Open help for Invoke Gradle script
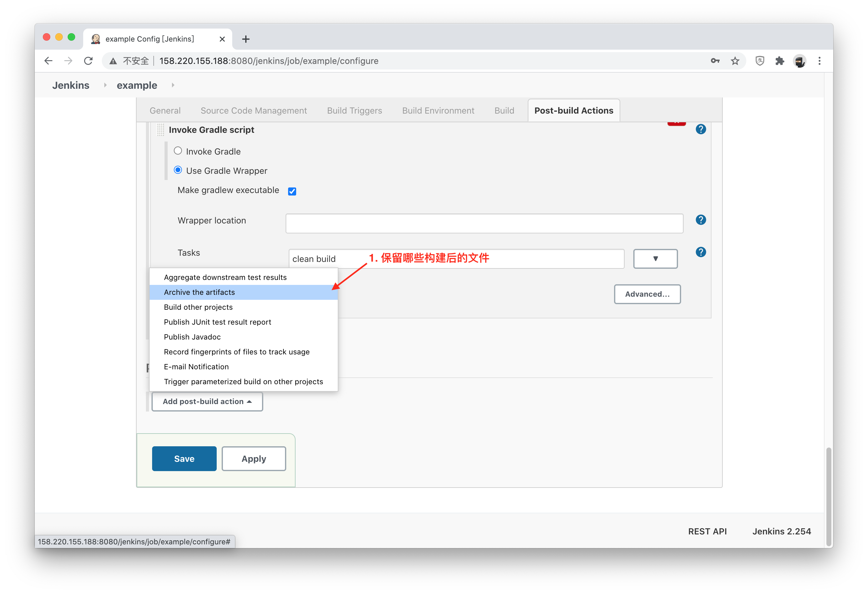The image size is (868, 594). pyautogui.click(x=701, y=129)
